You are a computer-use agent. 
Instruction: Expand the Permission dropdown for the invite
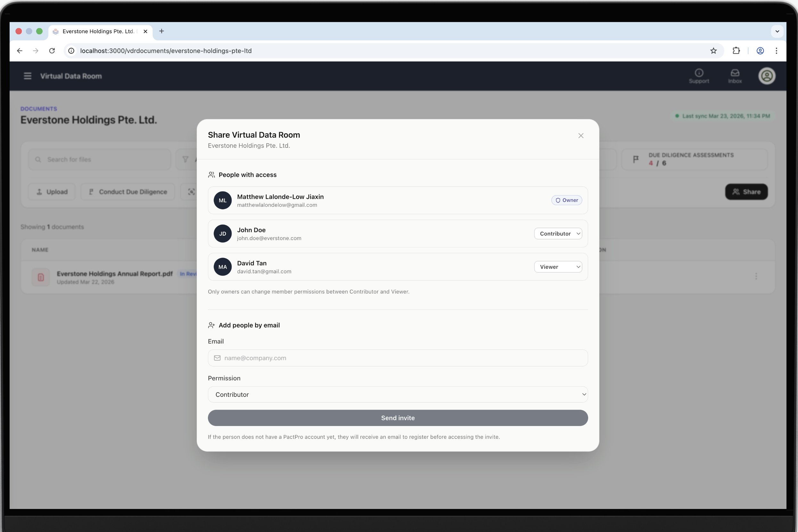coord(398,394)
